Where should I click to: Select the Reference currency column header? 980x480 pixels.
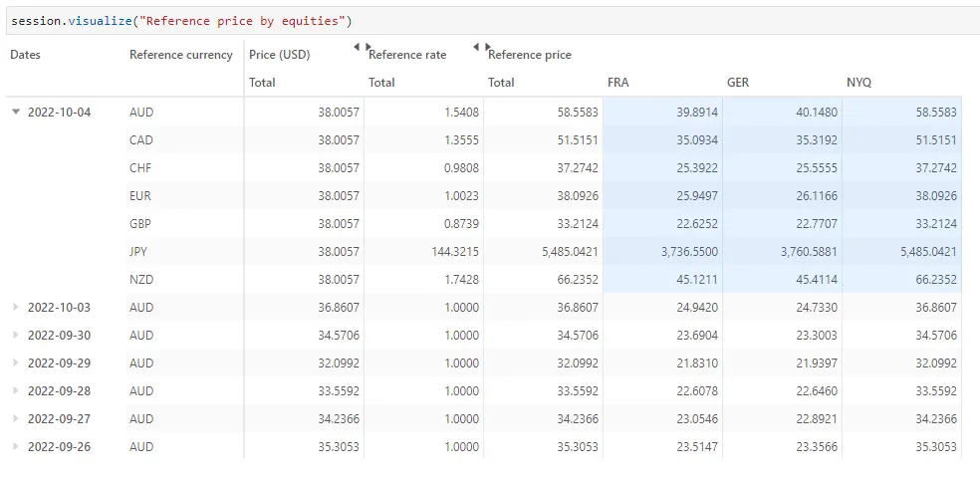click(180, 55)
